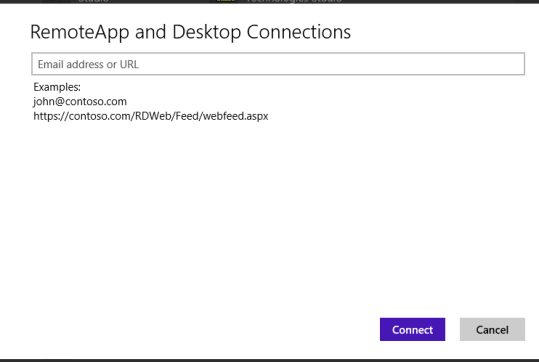Click the word Connections in the title
The width and height of the screenshot is (539, 362).
(x=299, y=32)
